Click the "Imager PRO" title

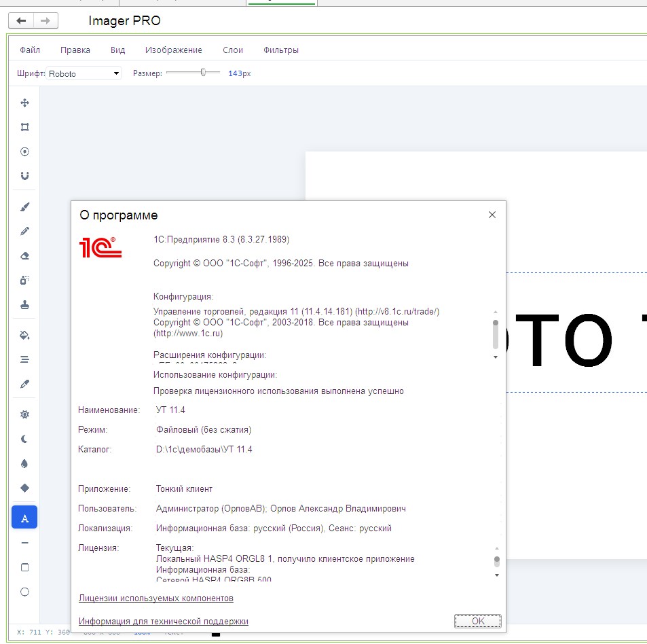click(x=124, y=20)
